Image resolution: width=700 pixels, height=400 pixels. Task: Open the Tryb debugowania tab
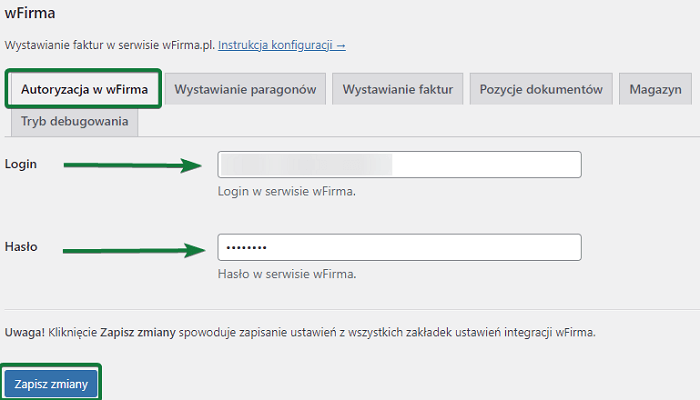tap(74, 121)
